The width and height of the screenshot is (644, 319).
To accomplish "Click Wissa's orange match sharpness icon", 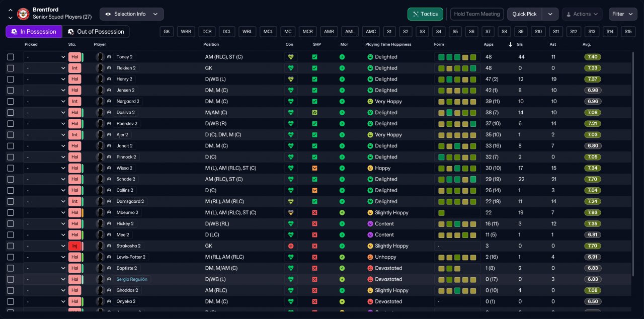I will tap(314, 168).
